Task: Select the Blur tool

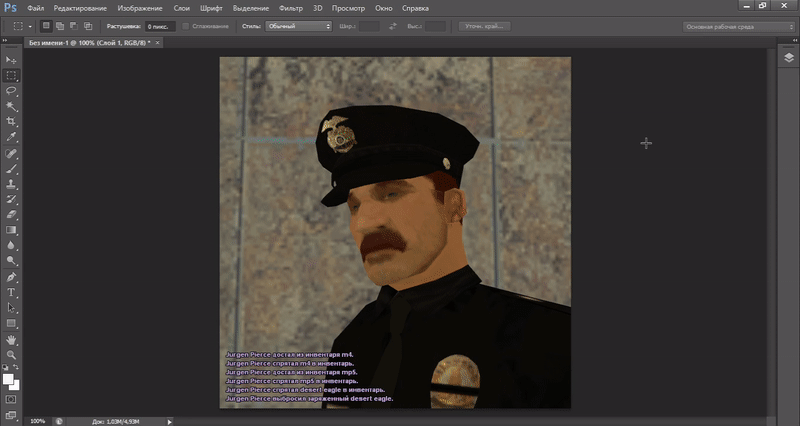Action: pos(11,245)
